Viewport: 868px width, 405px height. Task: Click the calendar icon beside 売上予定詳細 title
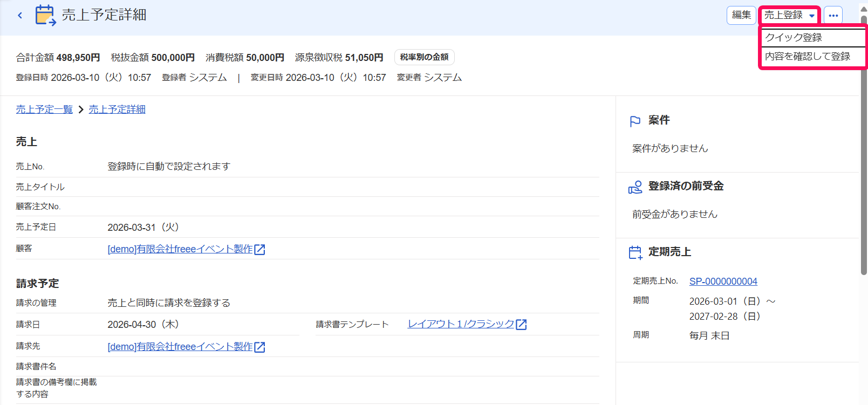pos(45,15)
